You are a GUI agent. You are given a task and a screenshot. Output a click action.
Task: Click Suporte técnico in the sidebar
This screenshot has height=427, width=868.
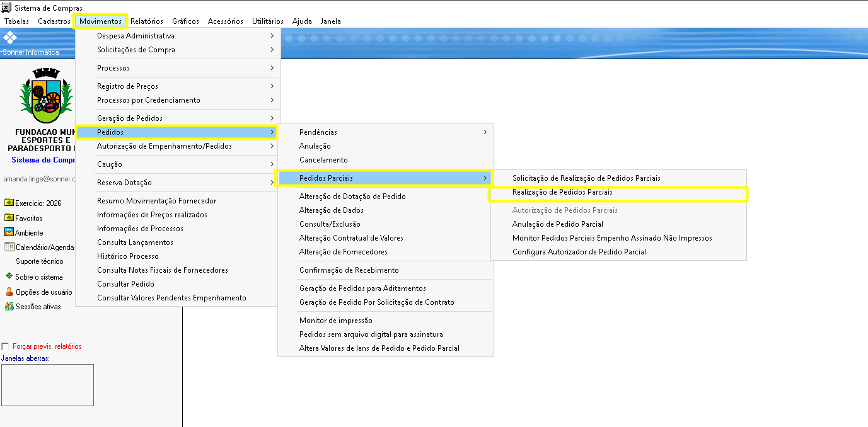(x=39, y=261)
